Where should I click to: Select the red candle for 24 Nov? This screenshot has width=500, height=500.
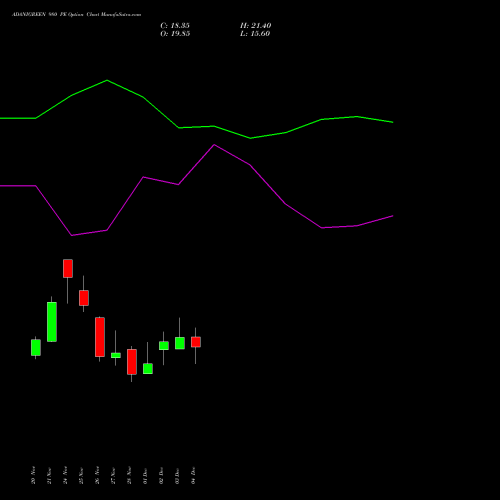(68, 268)
